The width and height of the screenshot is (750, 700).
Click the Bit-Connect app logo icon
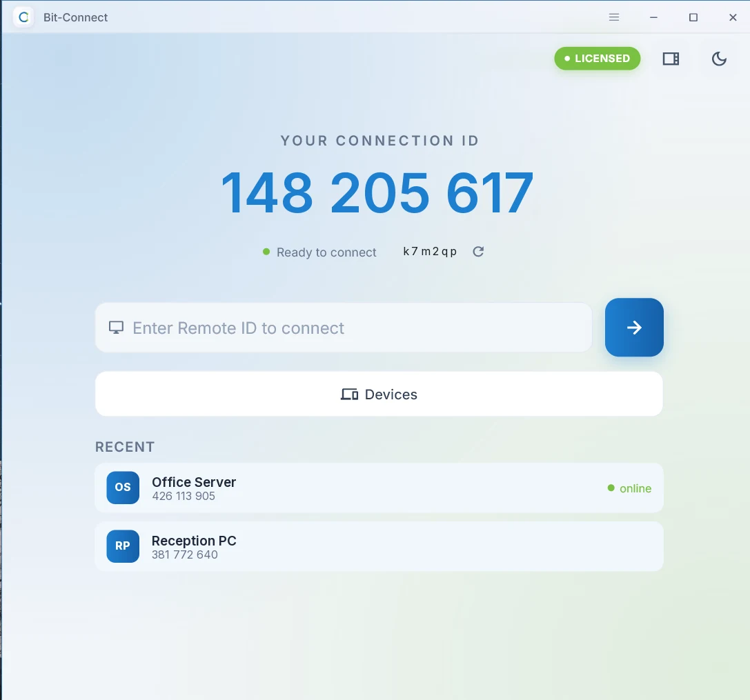pos(23,17)
